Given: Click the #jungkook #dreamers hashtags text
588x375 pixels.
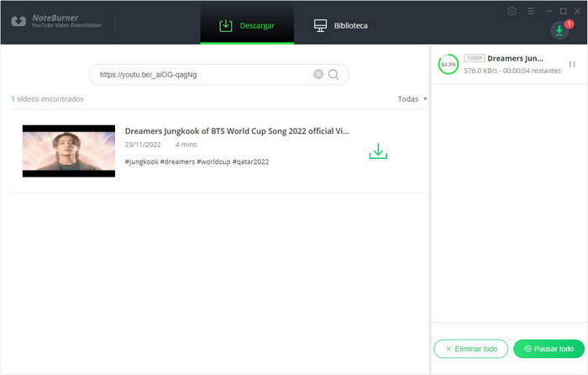Looking at the screenshot, I should click(x=197, y=161).
